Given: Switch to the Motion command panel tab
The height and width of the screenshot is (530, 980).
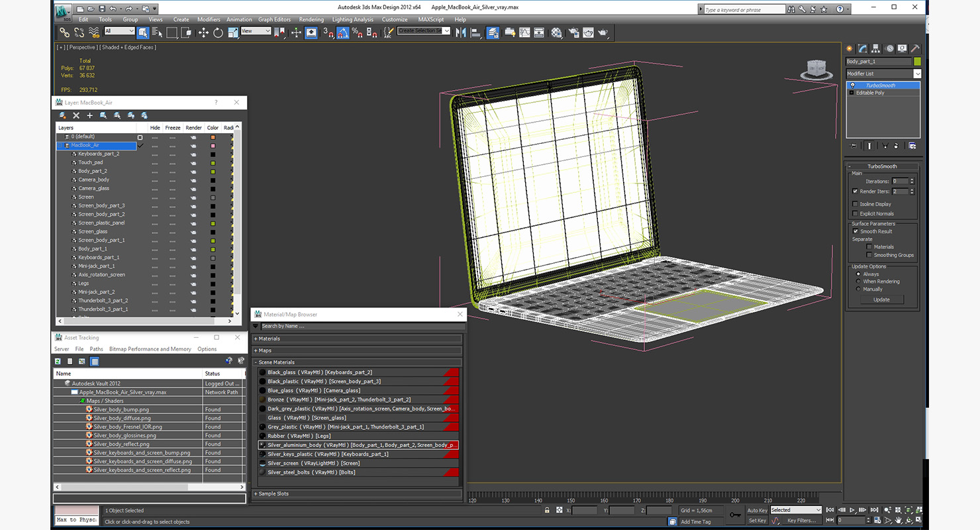Looking at the screenshot, I should click(x=889, y=48).
